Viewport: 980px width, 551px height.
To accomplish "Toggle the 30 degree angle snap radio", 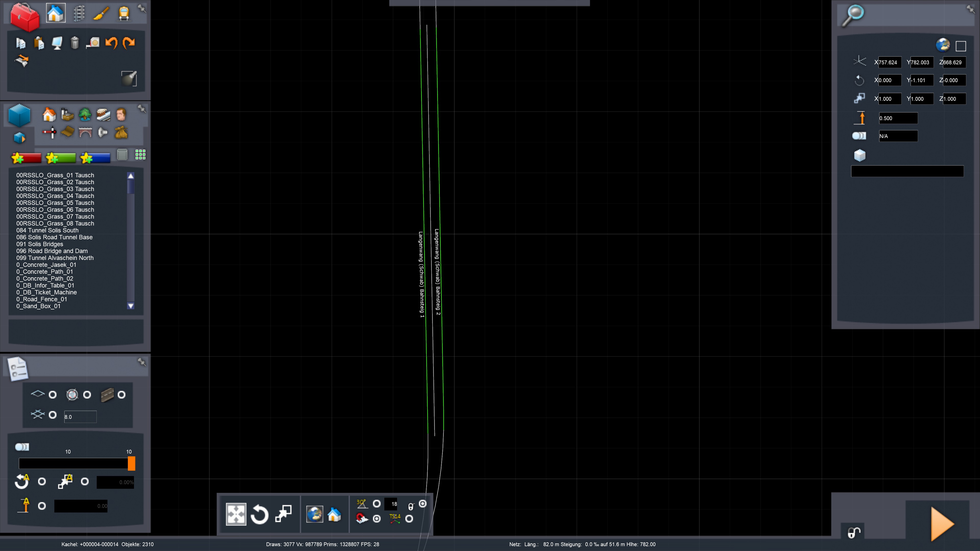I will (x=377, y=504).
